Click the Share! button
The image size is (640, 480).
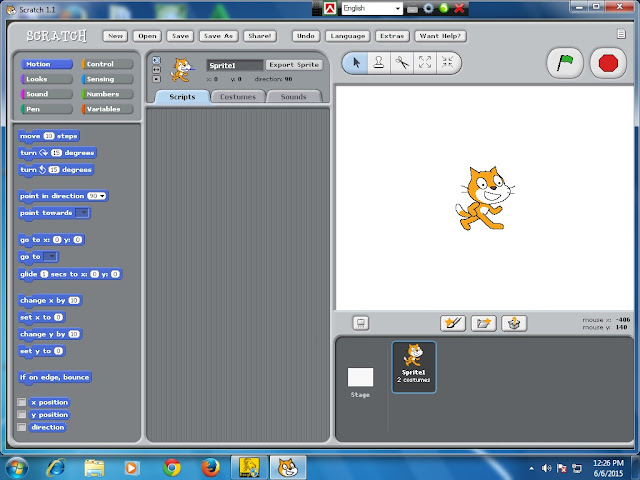tap(260, 36)
